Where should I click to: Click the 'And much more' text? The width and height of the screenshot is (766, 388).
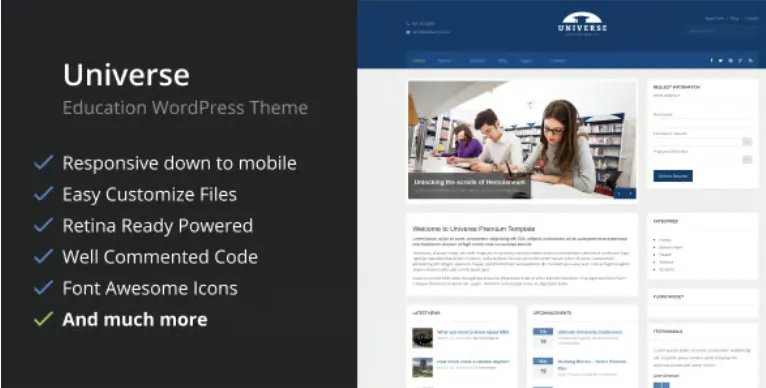pos(135,319)
